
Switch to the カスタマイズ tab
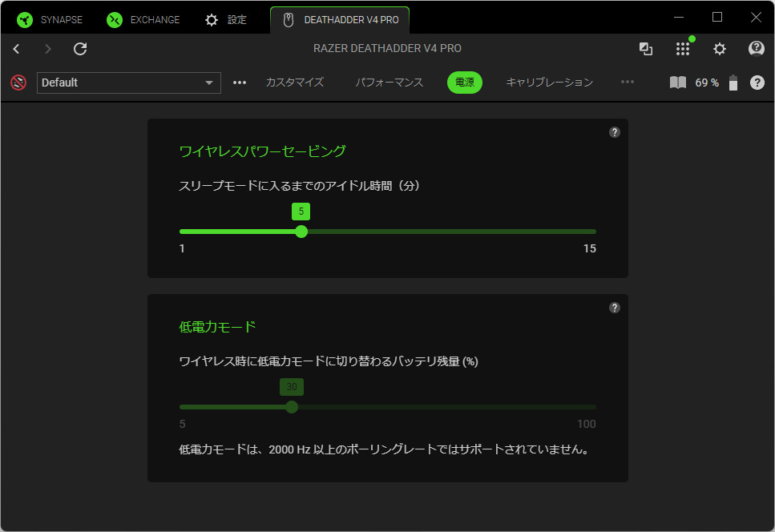(x=295, y=83)
